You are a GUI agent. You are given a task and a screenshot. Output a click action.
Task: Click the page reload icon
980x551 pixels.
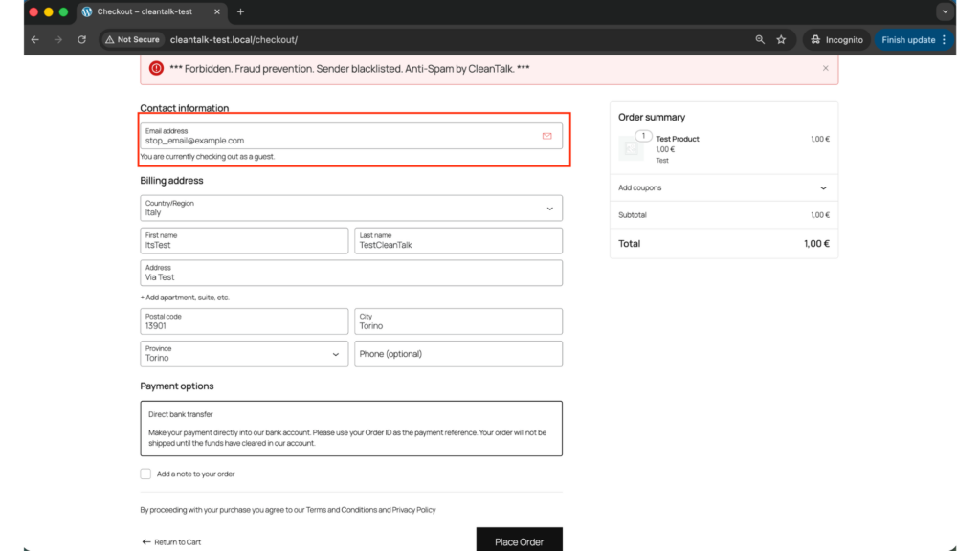click(81, 39)
